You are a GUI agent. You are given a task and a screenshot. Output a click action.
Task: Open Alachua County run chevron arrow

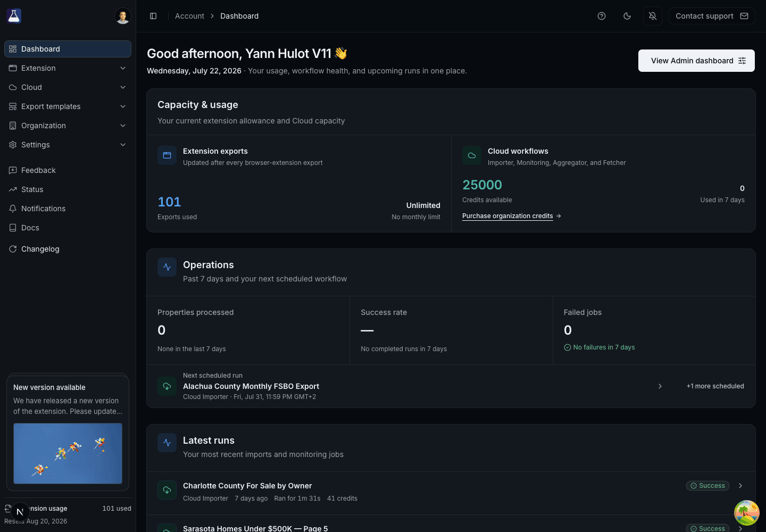660,386
